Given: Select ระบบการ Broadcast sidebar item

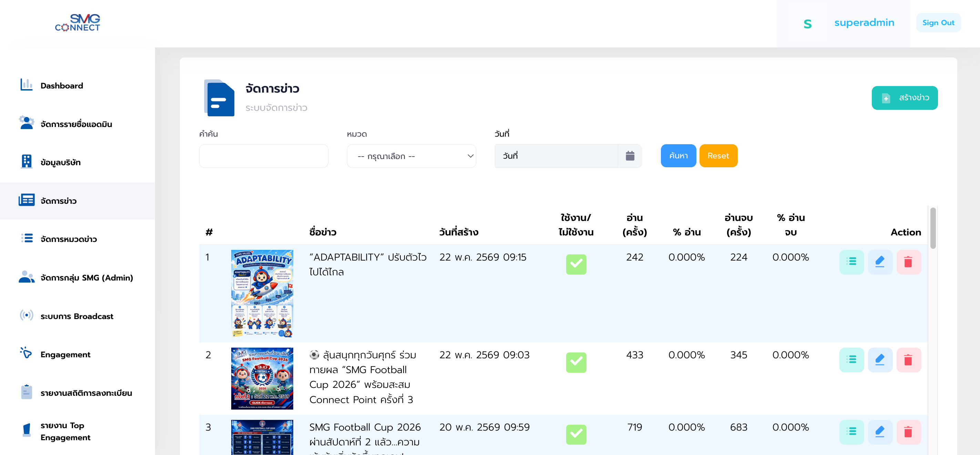Looking at the screenshot, I should (78, 316).
